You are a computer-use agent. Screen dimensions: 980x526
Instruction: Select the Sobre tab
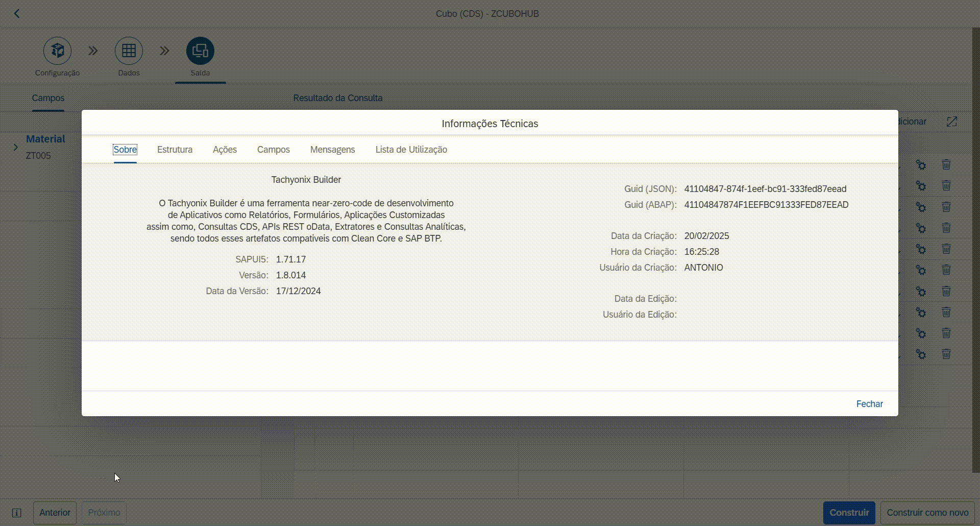(125, 150)
